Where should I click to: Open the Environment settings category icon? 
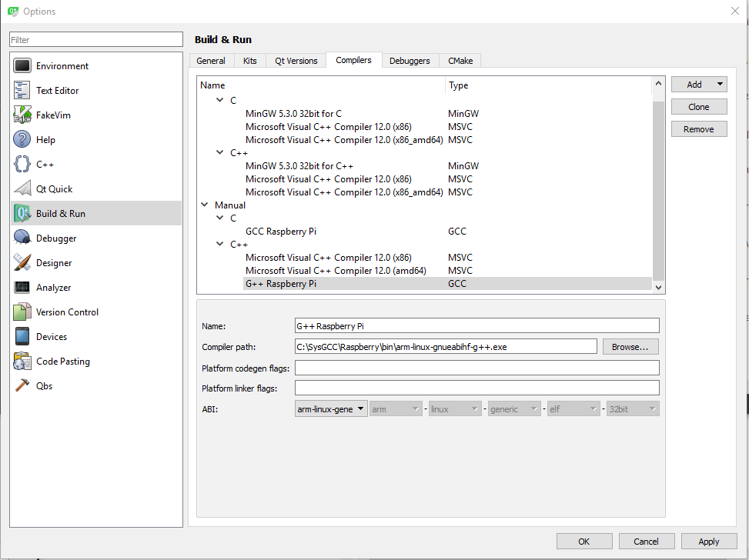click(x=22, y=66)
